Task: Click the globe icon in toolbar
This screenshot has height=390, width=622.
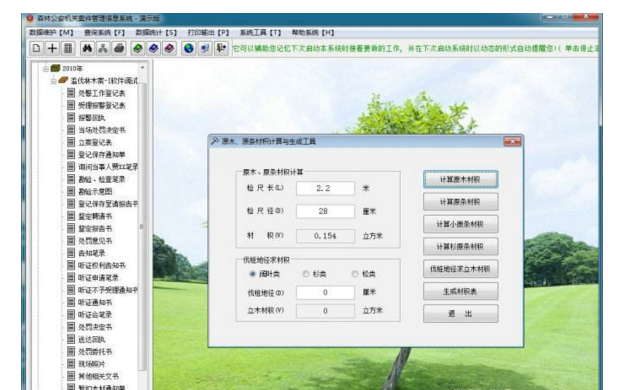Action: click(189, 48)
